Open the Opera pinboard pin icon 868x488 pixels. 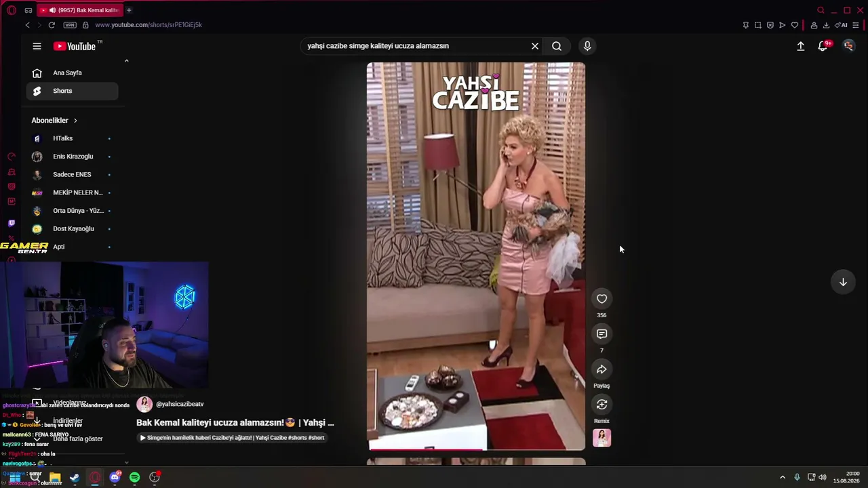coord(746,25)
